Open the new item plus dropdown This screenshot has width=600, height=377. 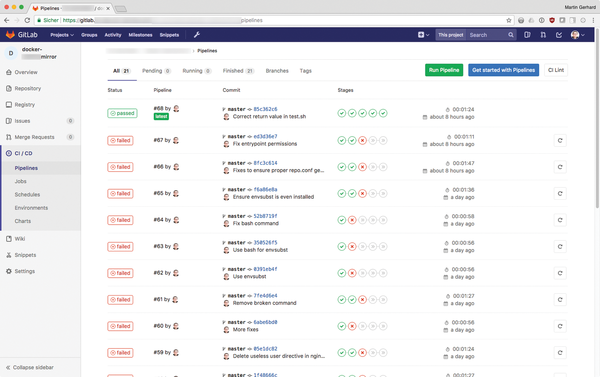pyautogui.click(x=423, y=35)
